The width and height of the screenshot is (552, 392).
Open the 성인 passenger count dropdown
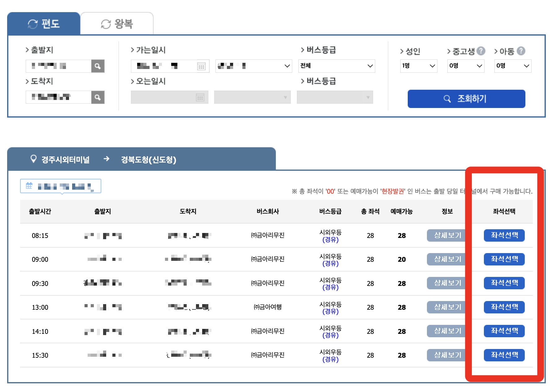419,66
